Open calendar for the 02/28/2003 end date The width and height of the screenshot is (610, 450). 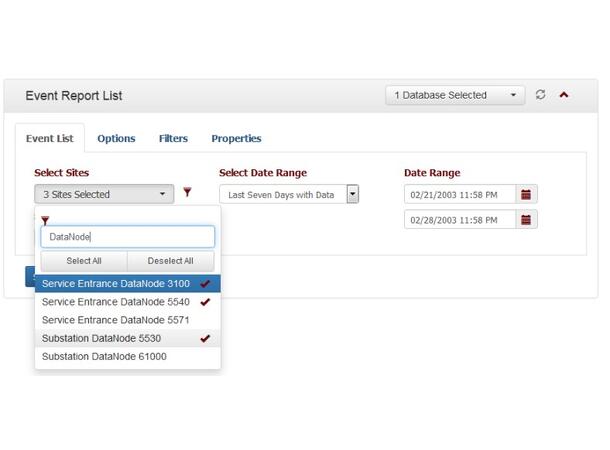coord(526,220)
